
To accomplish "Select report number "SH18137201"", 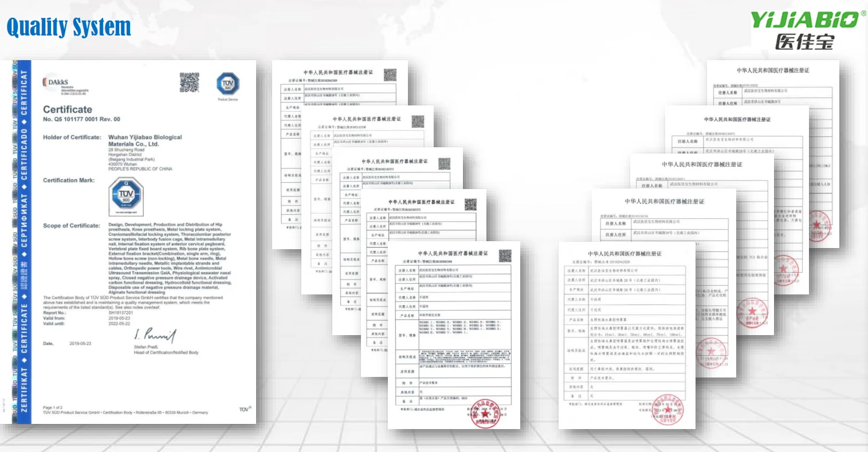I will 121,313.
